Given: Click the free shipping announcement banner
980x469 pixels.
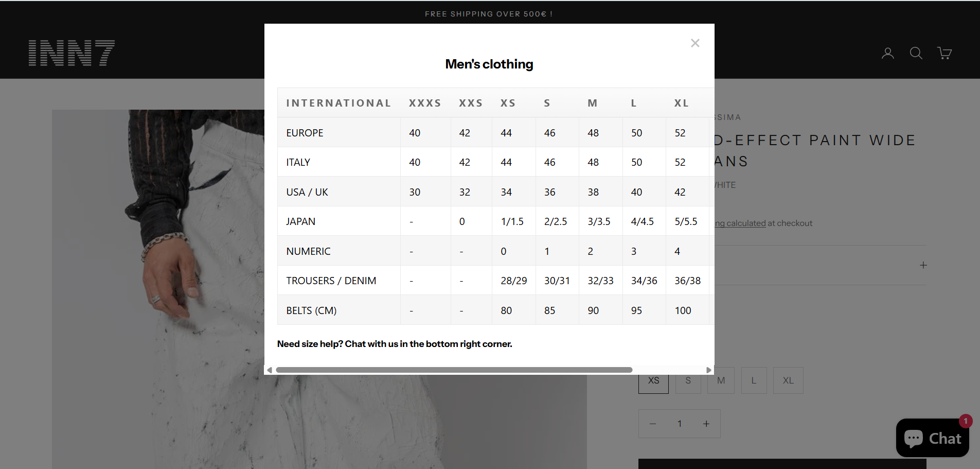Looking at the screenshot, I should [x=489, y=14].
